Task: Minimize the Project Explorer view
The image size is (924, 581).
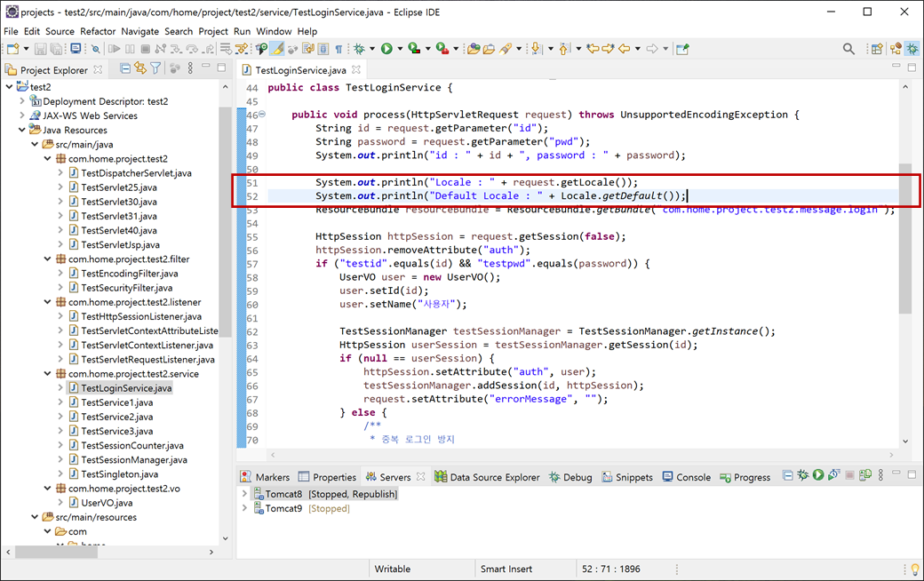Action: point(205,67)
